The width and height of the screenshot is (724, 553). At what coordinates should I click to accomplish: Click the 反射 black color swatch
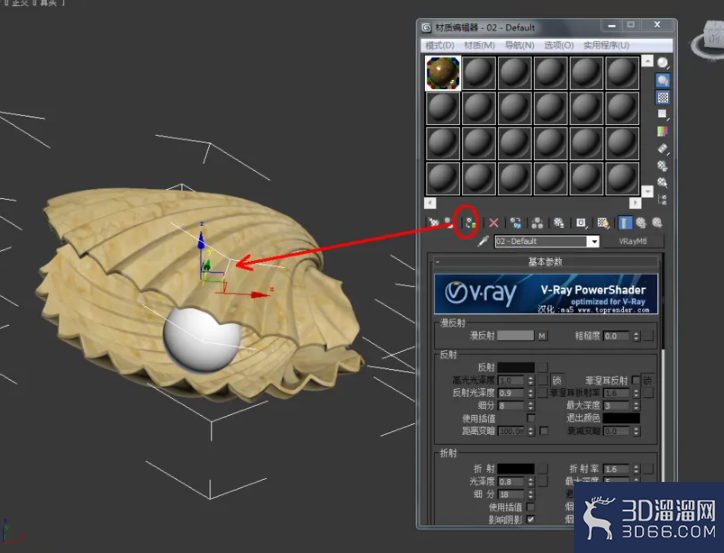click(516, 367)
